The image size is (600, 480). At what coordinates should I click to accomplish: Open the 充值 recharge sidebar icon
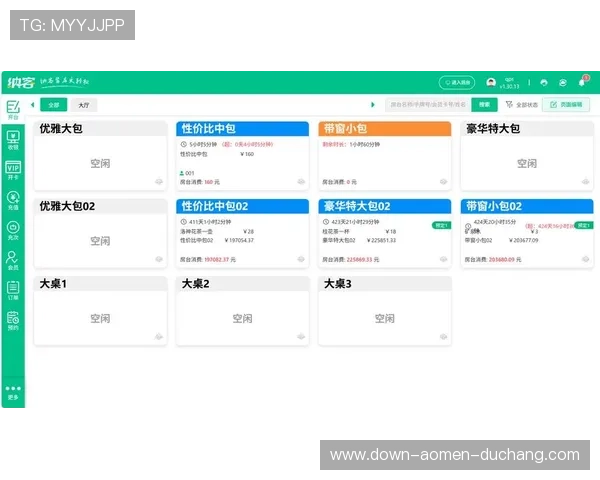point(13,200)
